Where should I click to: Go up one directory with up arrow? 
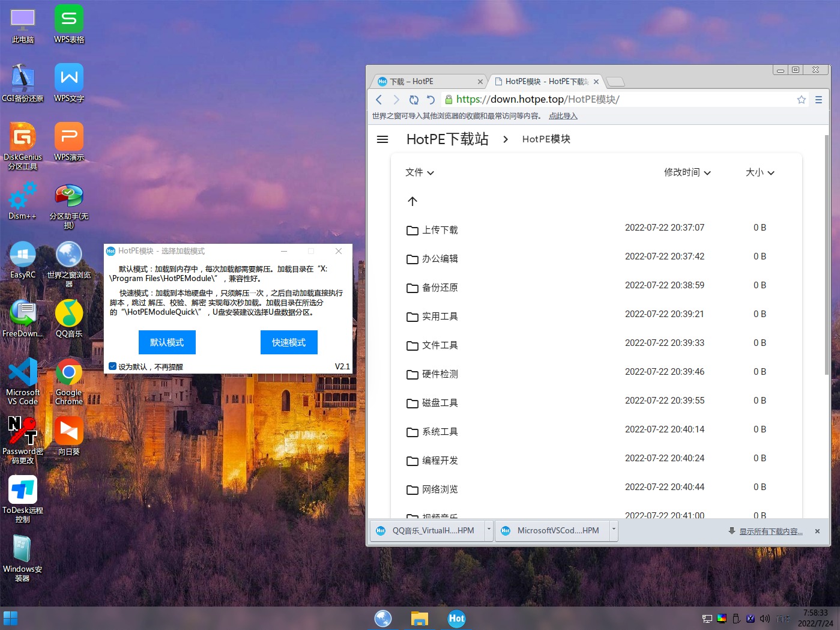[x=412, y=201]
